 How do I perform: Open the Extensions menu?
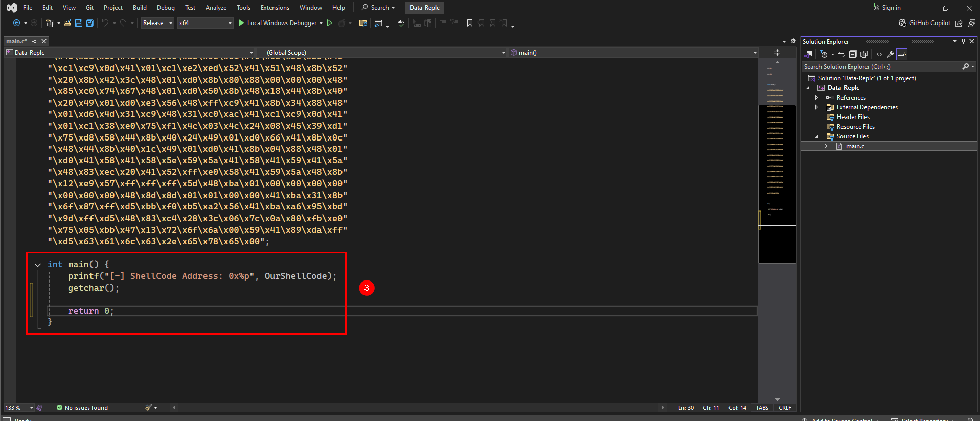[x=275, y=8]
